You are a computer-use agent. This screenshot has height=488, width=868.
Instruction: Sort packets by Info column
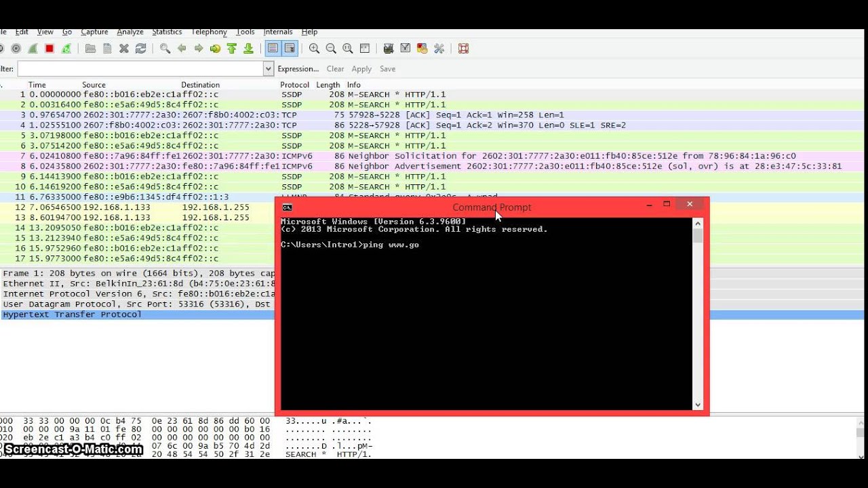[354, 85]
